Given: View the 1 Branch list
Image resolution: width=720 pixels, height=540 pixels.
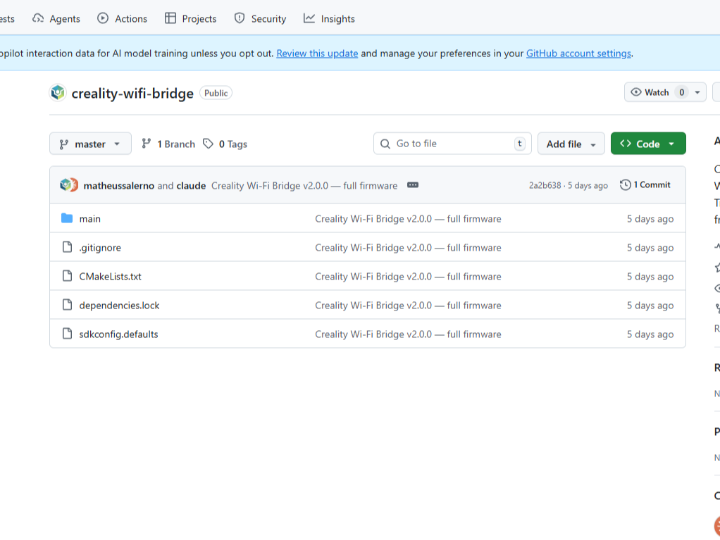Looking at the screenshot, I should [168, 144].
